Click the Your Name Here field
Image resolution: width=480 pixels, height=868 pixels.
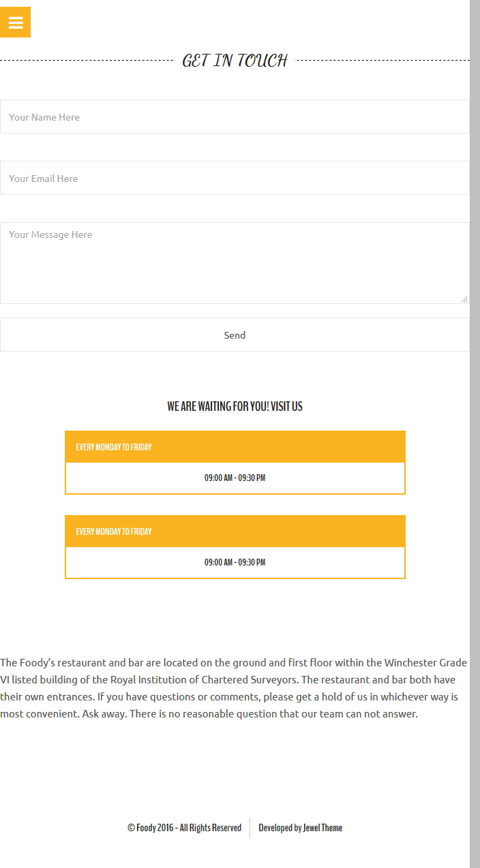tap(235, 117)
